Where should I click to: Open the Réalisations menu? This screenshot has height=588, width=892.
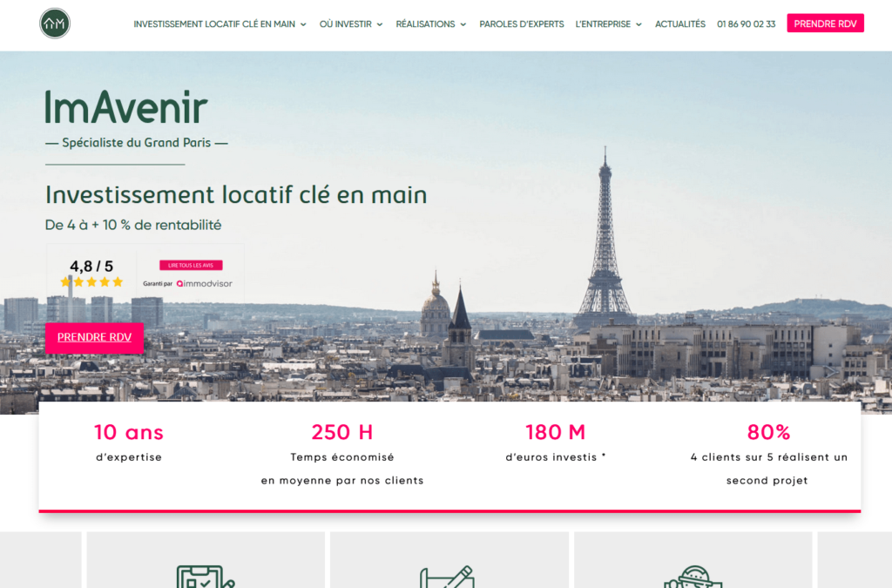pyautogui.click(x=425, y=24)
